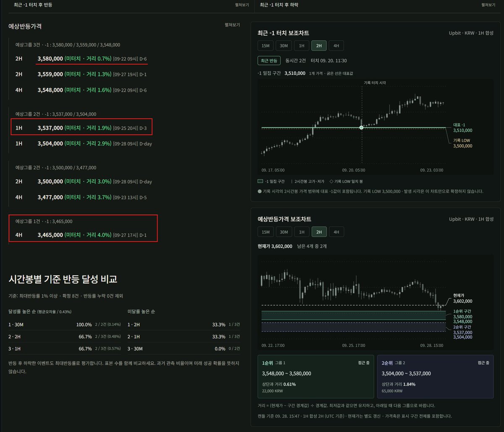This screenshot has width=504, height=432.
Task: Click the 4H 3,465,000 price row
Action: [x=81, y=235]
